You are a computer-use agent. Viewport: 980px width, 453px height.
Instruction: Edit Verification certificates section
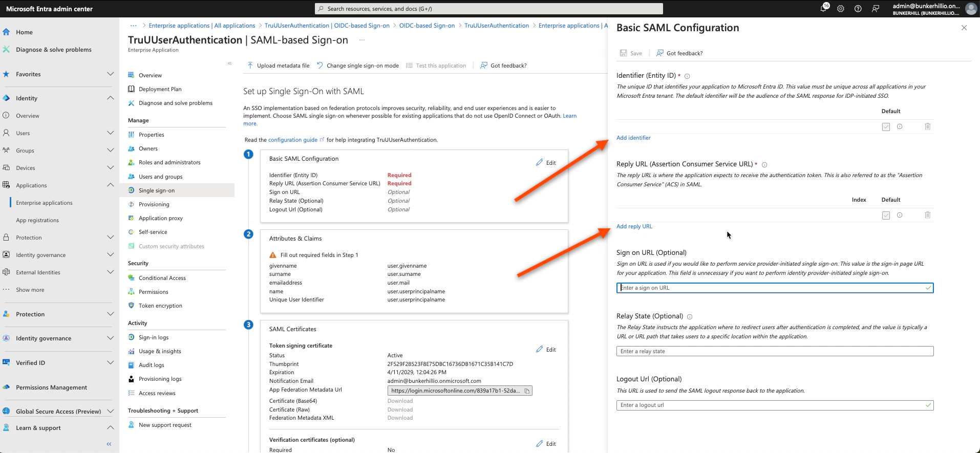coord(546,444)
